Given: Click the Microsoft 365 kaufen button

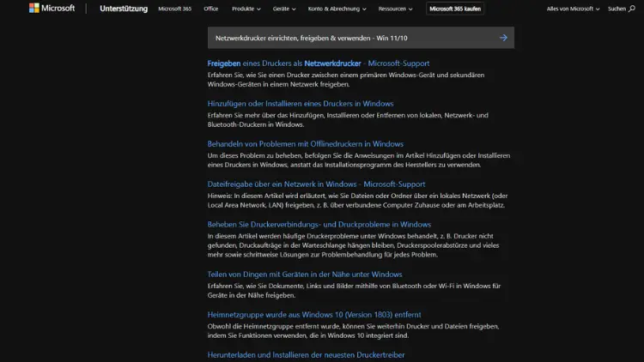Looking at the screenshot, I should [x=455, y=9].
